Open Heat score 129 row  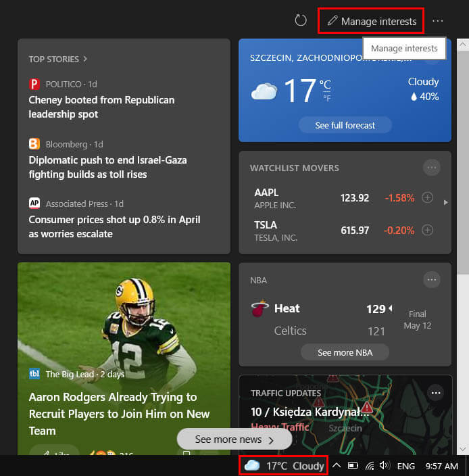(322, 309)
